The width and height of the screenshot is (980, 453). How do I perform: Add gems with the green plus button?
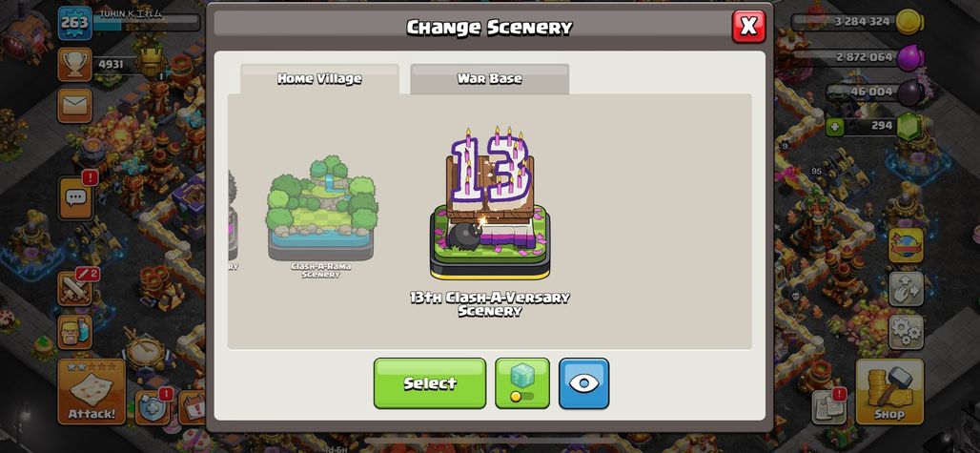(x=834, y=128)
